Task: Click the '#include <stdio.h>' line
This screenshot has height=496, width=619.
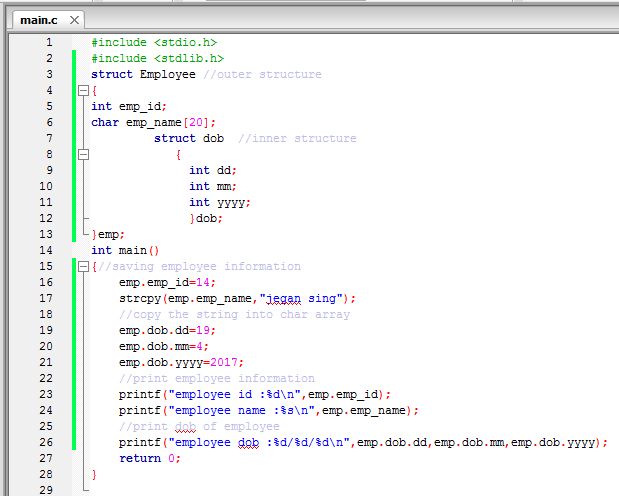Action: click(x=154, y=42)
